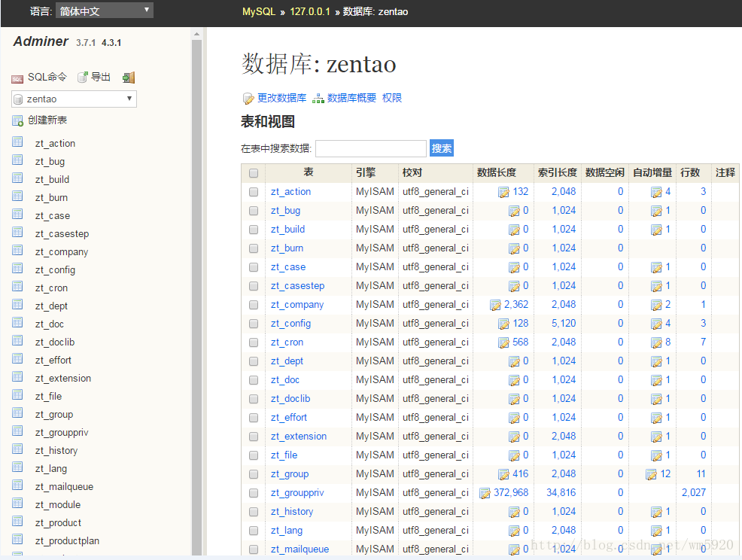This screenshot has width=742, height=560.
Task: Open zt_effort link in the main table
Action: [x=289, y=418]
